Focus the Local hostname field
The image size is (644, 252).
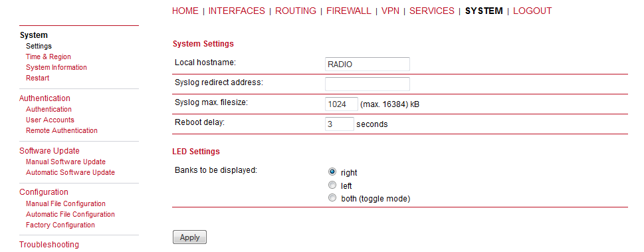coord(367,64)
